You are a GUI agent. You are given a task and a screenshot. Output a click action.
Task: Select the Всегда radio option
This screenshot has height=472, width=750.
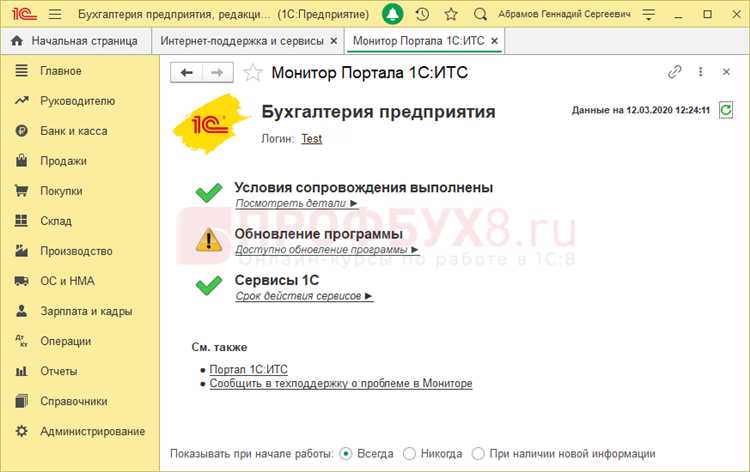(x=345, y=453)
